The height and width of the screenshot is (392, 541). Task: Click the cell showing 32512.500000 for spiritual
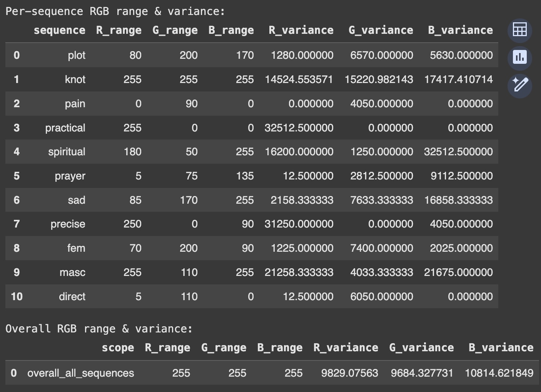[458, 151]
